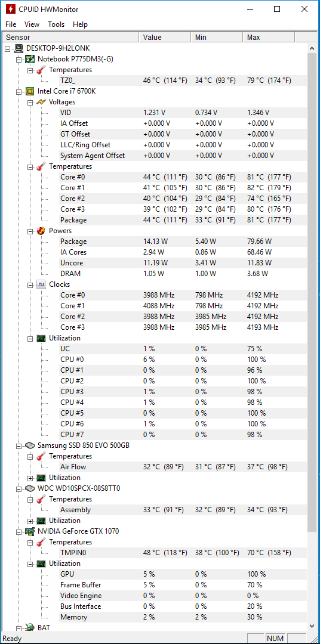Click the Samsung SSD 850 EVO drive icon

click(x=30, y=445)
